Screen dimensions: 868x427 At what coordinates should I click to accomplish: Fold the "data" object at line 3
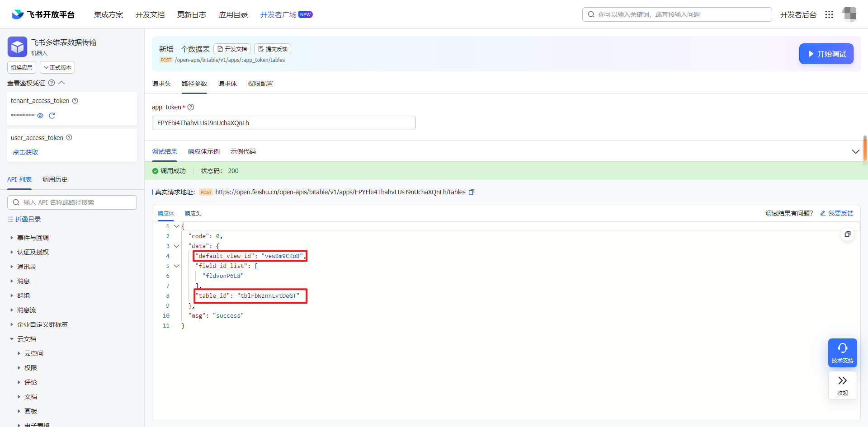tap(176, 246)
